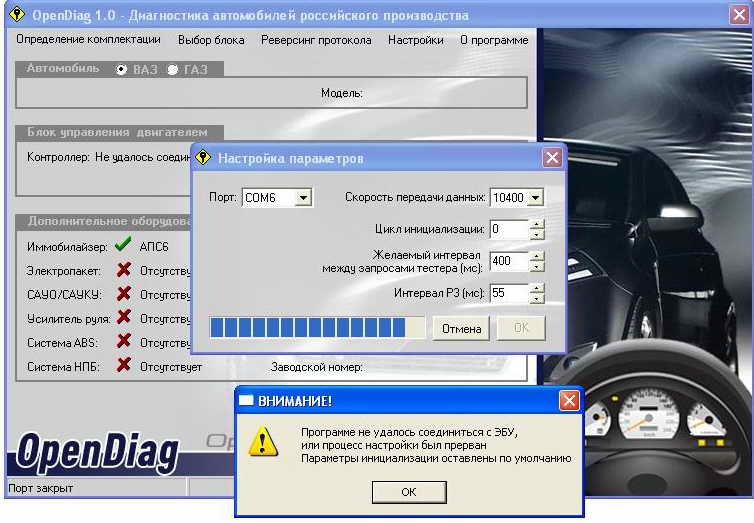
Task: Click the Контроллер status text
Action: coord(109,157)
